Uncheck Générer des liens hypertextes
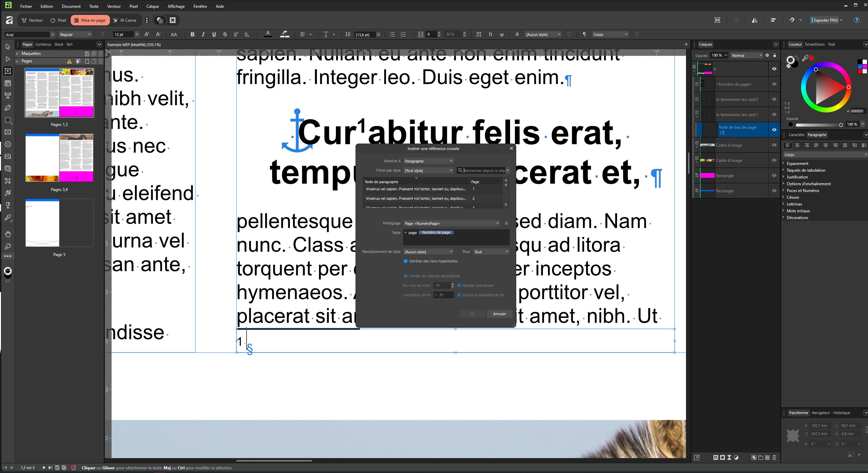The image size is (868, 473). point(406,261)
